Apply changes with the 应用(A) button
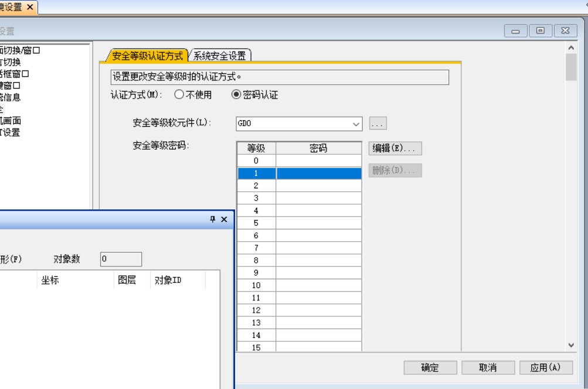Viewport: 588px width, 389px height. click(546, 368)
